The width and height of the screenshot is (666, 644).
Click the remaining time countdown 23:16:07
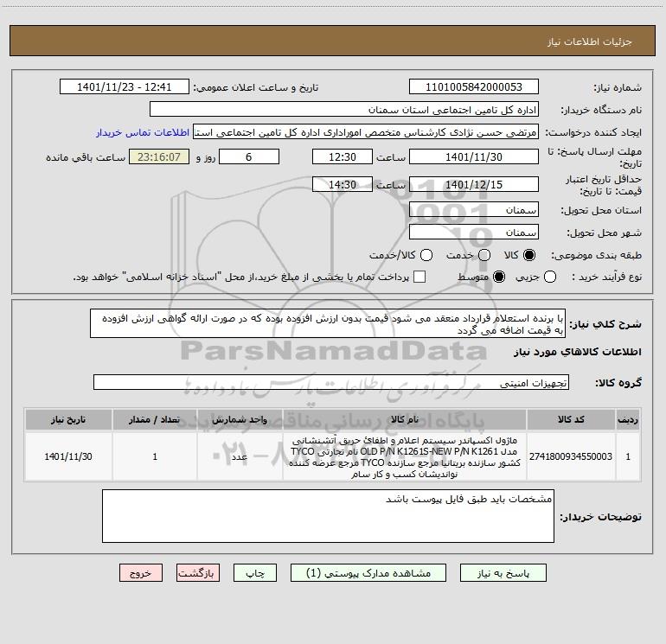click(x=159, y=156)
